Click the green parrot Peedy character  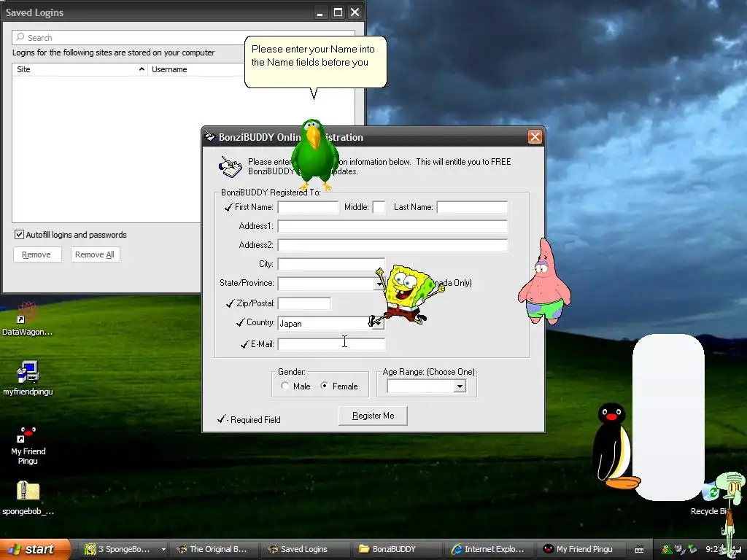pos(314,155)
